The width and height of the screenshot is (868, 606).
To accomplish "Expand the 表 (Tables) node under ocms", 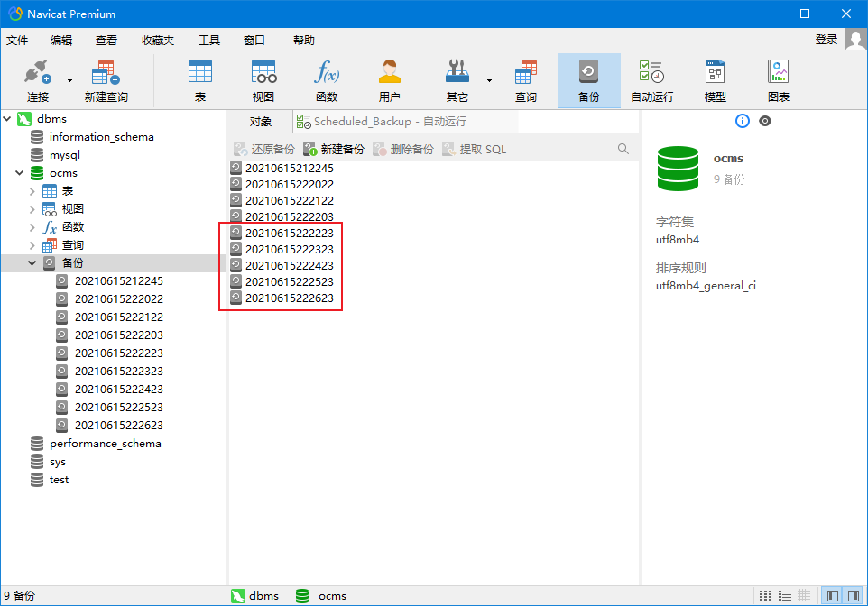I will coord(32,191).
